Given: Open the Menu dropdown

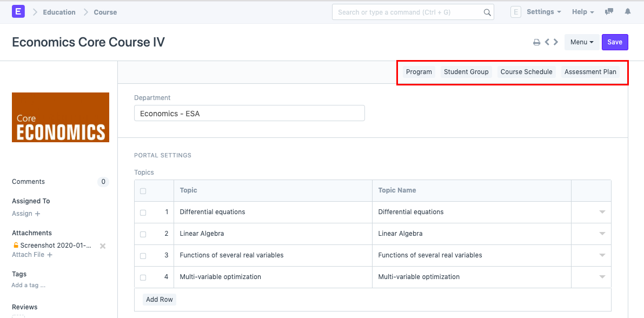Looking at the screenshot, I should (x=581, y=42).
